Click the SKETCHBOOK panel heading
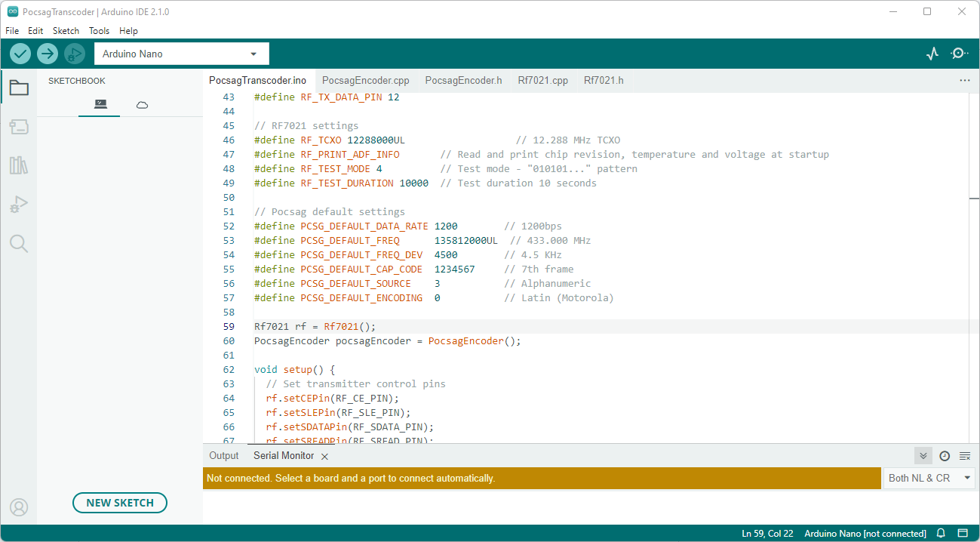Image resolution: width=980 pixels, height=542 pixels. point(77,81)
